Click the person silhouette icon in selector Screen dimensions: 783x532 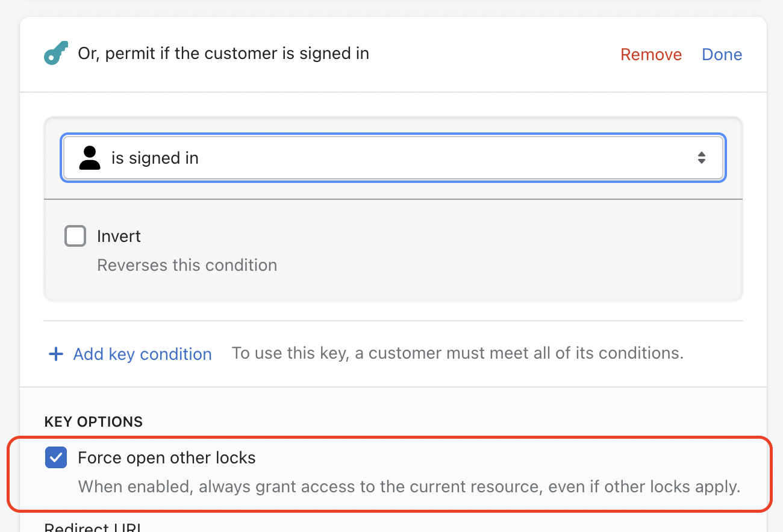click(x=90, y=158)
